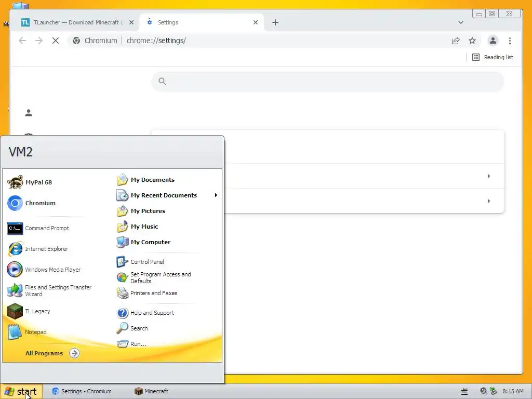Image resolution: width=532 pixels, height=399 pixels.
Task: Switch to Settings - Chromium taskbar button
Action: coord(82,391)
